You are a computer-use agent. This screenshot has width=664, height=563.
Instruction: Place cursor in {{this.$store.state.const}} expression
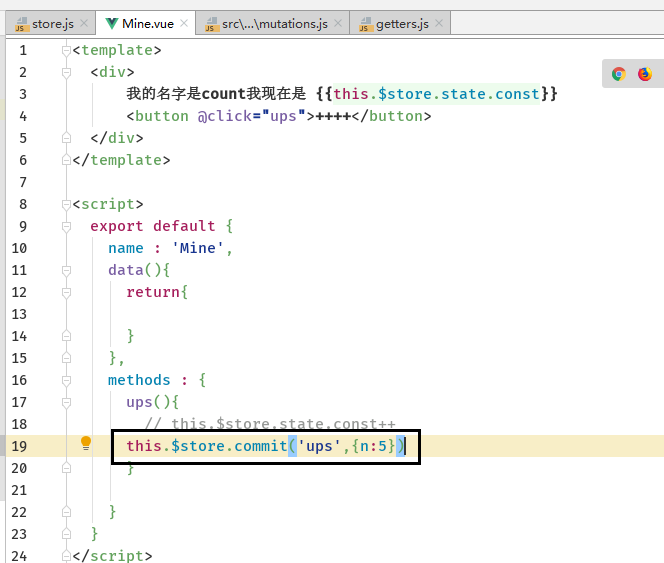click(x=436, y=94)
